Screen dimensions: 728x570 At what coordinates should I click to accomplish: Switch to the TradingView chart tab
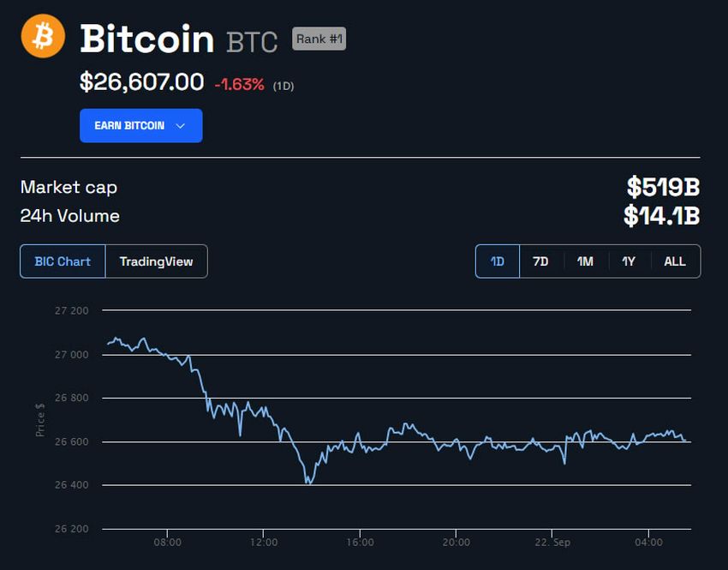(x=157, y=261)
